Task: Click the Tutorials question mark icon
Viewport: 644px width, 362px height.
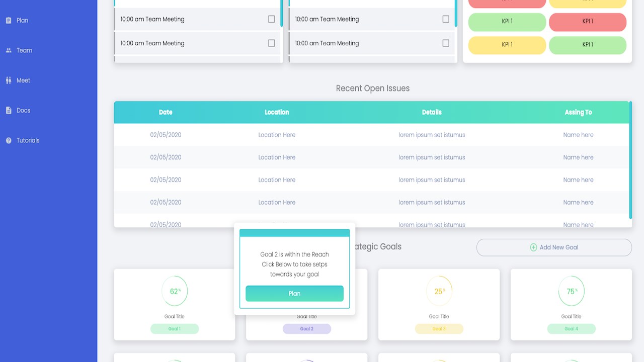Action: pyautogui.click(x=9, y=140)
